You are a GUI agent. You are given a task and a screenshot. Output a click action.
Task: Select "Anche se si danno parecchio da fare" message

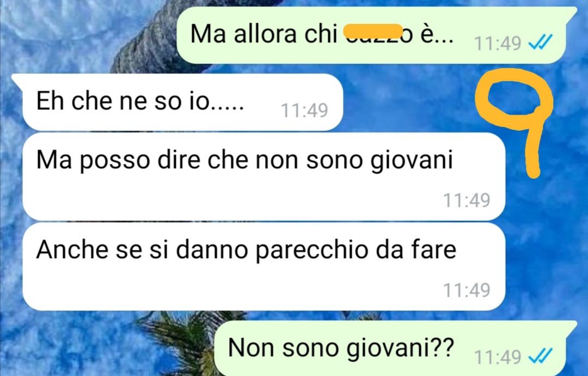[x=264, y=266]
